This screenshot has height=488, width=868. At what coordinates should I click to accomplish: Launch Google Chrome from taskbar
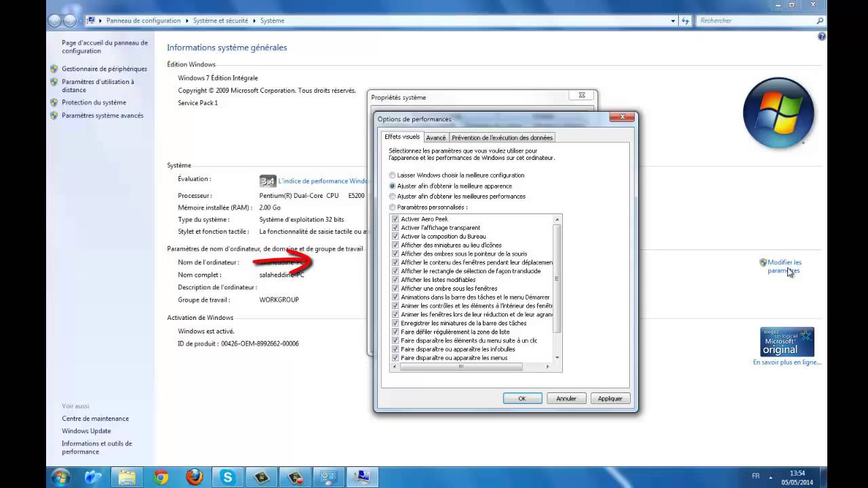point(161,478)
